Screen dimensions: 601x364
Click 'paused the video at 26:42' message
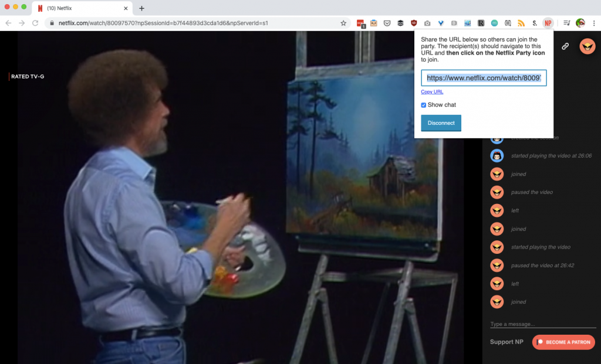[x=542, y=266]
